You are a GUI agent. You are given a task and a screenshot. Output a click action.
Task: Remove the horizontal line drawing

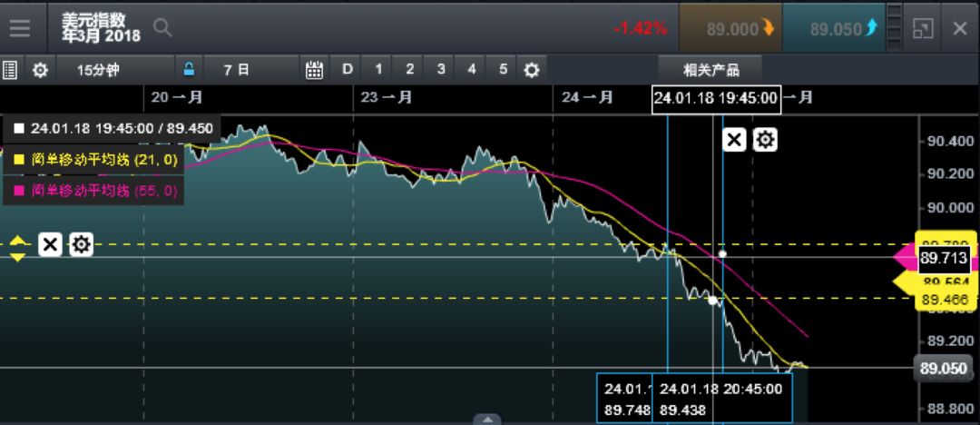tap(50, 244)
